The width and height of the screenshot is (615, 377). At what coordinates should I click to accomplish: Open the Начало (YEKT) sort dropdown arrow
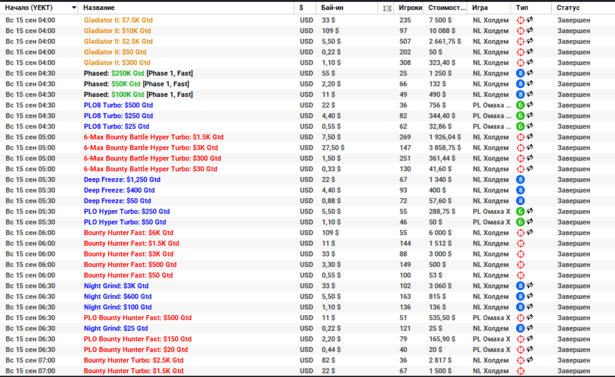(74, 7)
